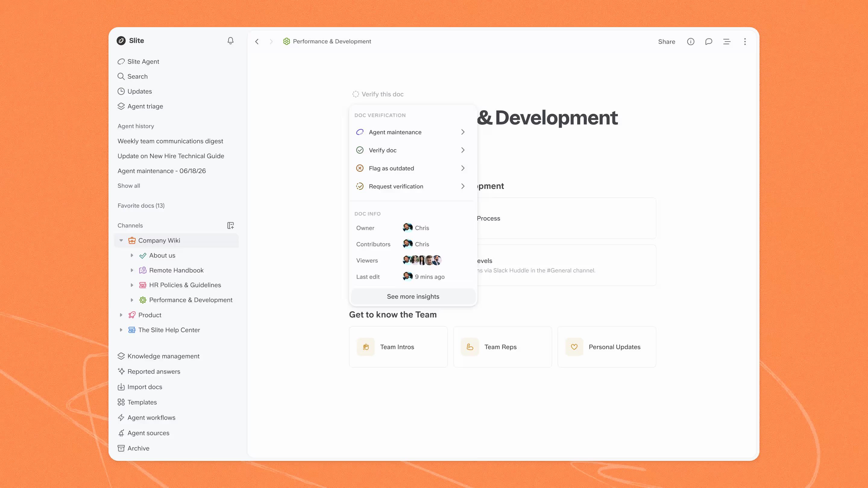This screenshot has height=488, width=868.
Task: Click the viewers avatar stack
Action: pos(422,260)
